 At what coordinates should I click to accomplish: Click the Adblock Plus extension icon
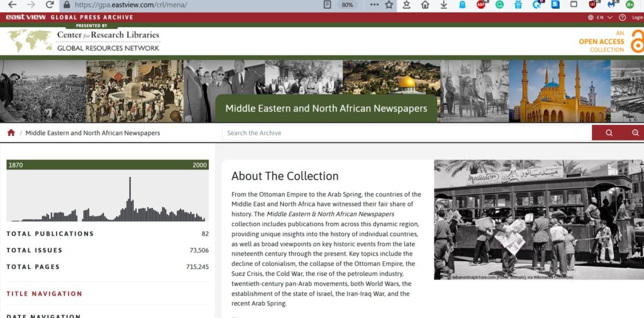point(480,5)
